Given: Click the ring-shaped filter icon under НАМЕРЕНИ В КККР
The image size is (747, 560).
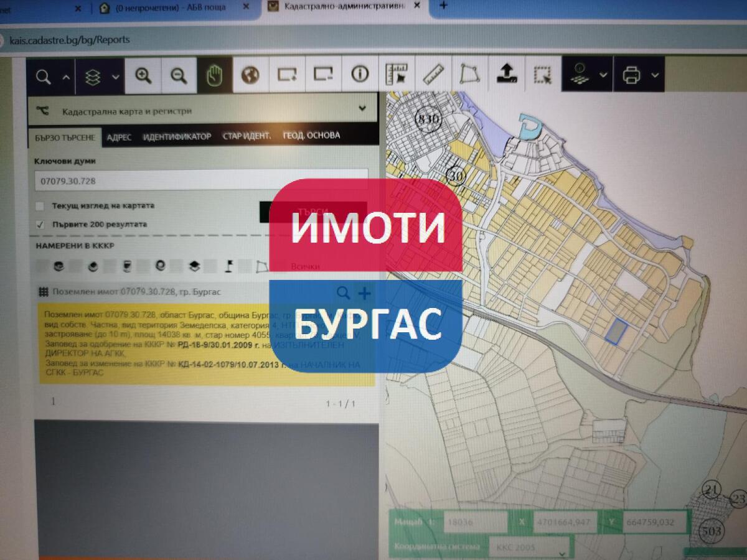Looking at the screenshot, I should click(161, 267).
